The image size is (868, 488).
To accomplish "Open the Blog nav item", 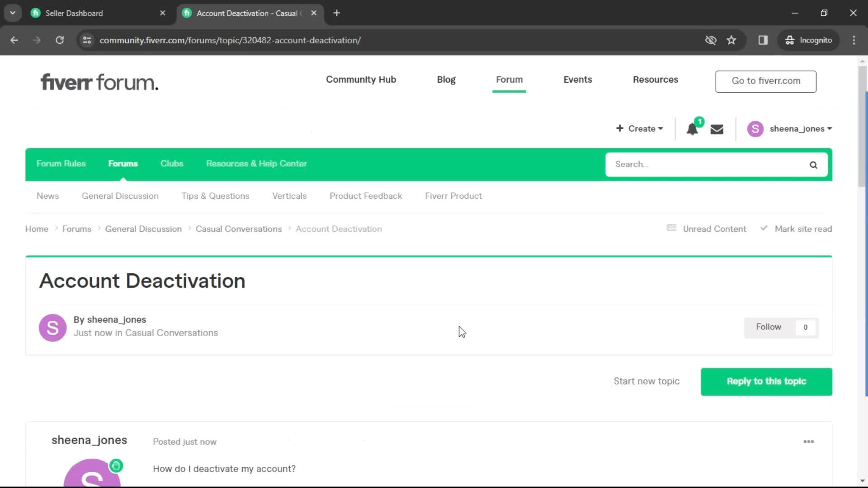I will pyautogui.click(x=446, y=80).
